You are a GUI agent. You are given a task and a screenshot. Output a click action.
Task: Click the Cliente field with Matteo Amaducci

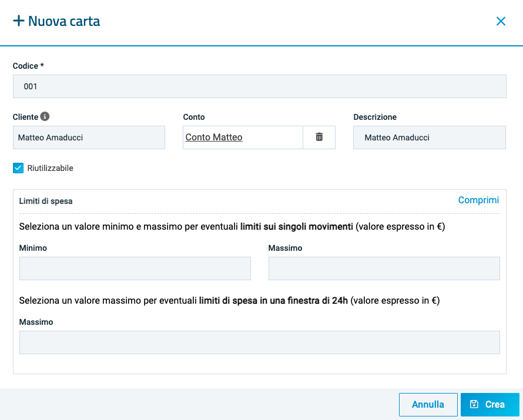(89, 137)
